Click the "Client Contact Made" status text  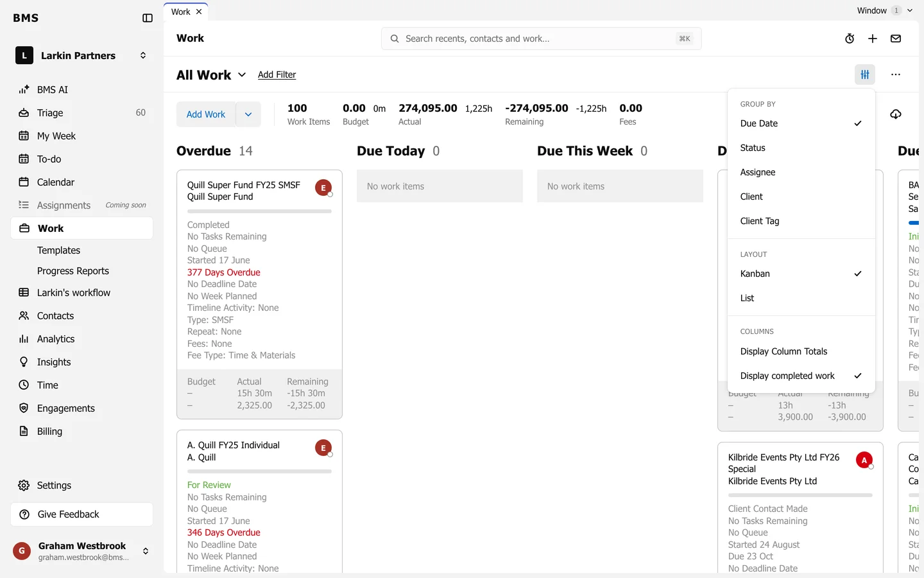(768, 509)
